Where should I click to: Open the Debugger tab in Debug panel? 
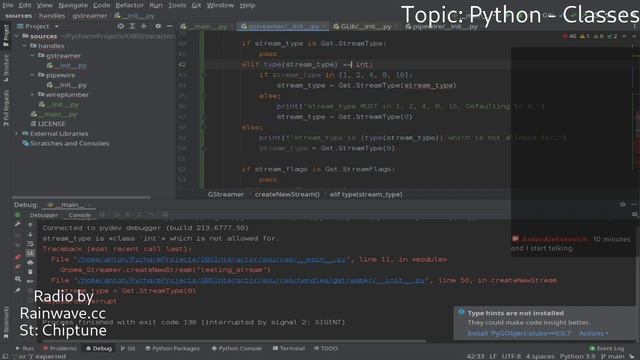point(44,215)
